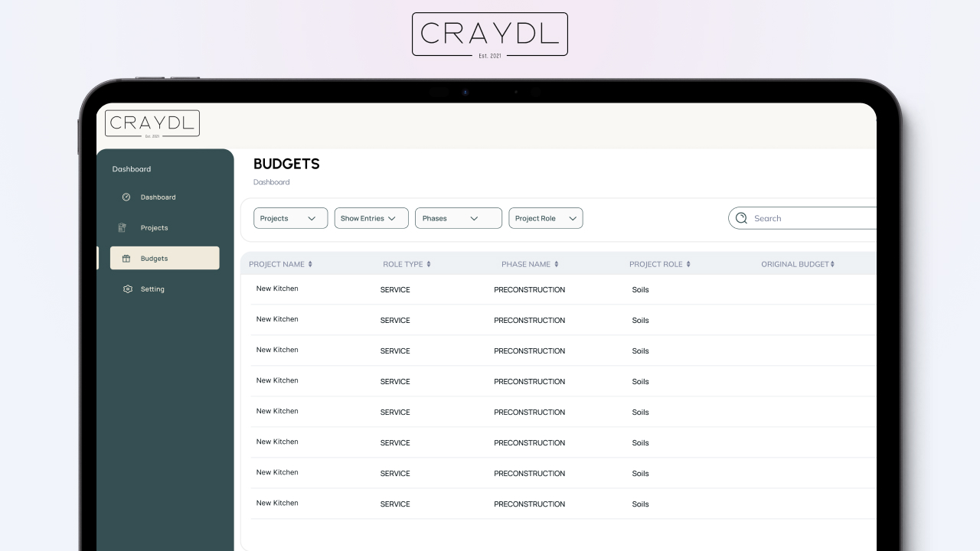Click the Setting gear icon
Screen dimensions: 980x551
click(x=128, y=289)
